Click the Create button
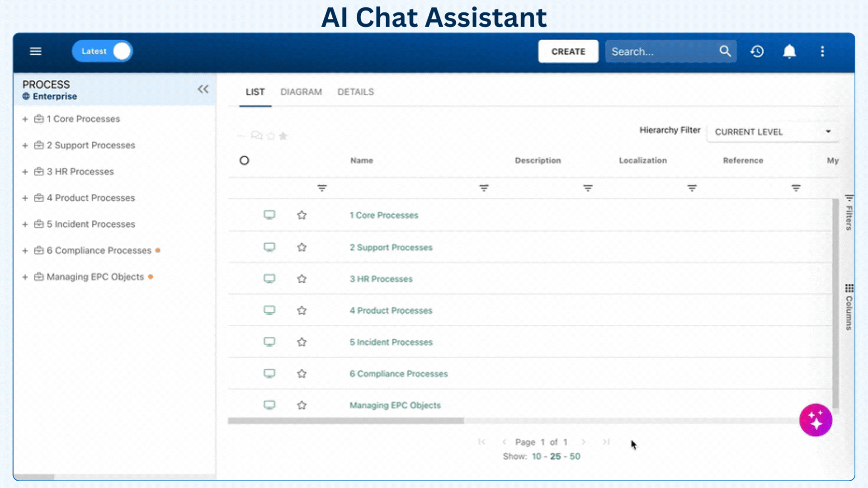Viewport: 868px width, 488px height. pyautogui.click(x=568, y=52)
